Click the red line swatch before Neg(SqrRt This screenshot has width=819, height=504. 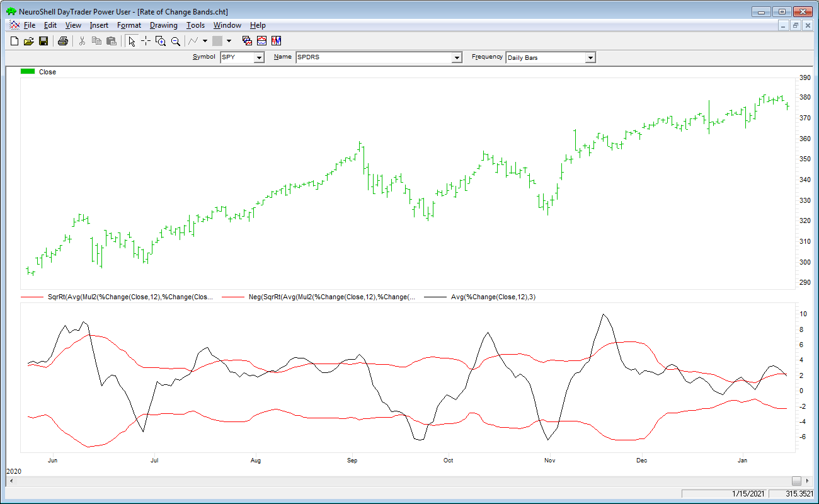click(233, 297)
